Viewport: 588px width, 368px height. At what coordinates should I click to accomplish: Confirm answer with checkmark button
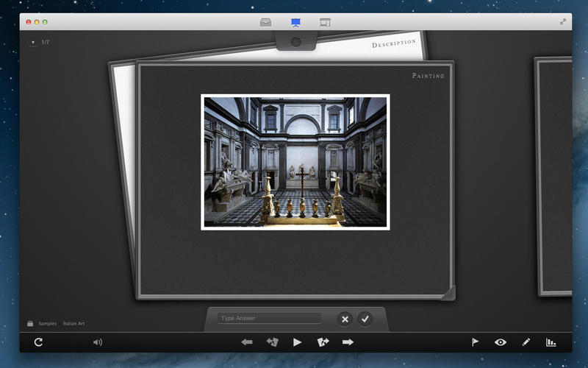(365, 319)
